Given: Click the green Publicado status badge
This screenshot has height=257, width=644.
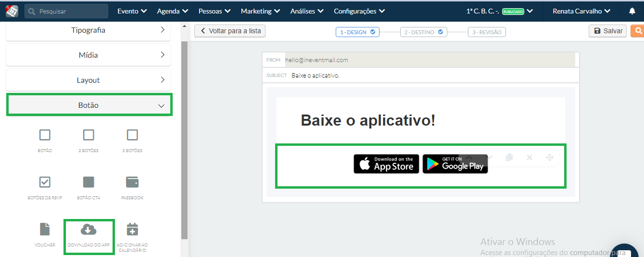Looking at the screenshot, I should click(x=513, y=12).
